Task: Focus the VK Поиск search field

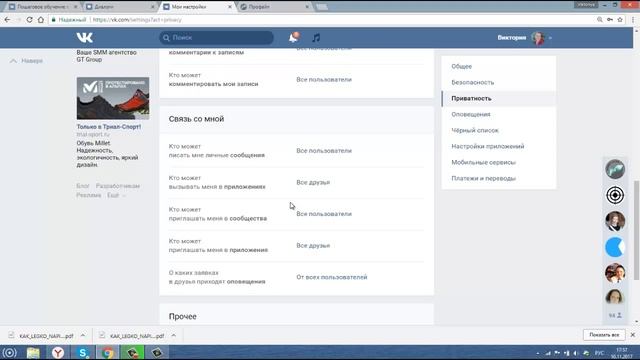Action: click(216, 38)
